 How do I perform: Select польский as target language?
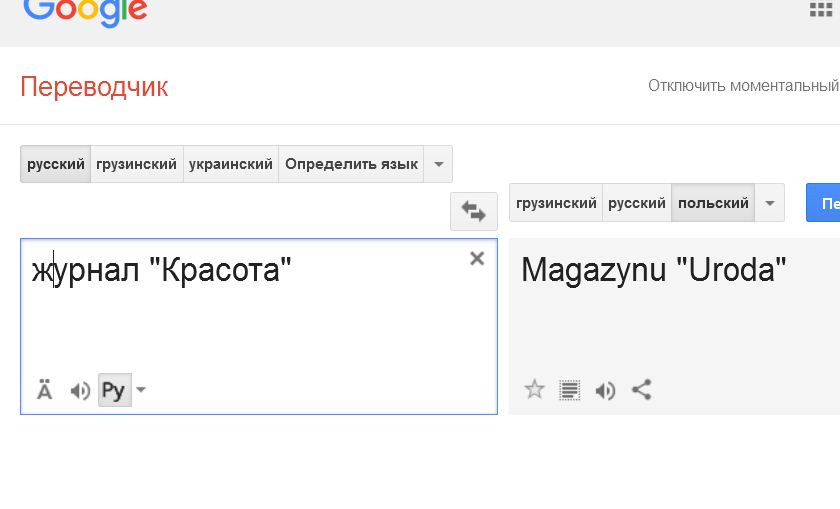[713, 203]
